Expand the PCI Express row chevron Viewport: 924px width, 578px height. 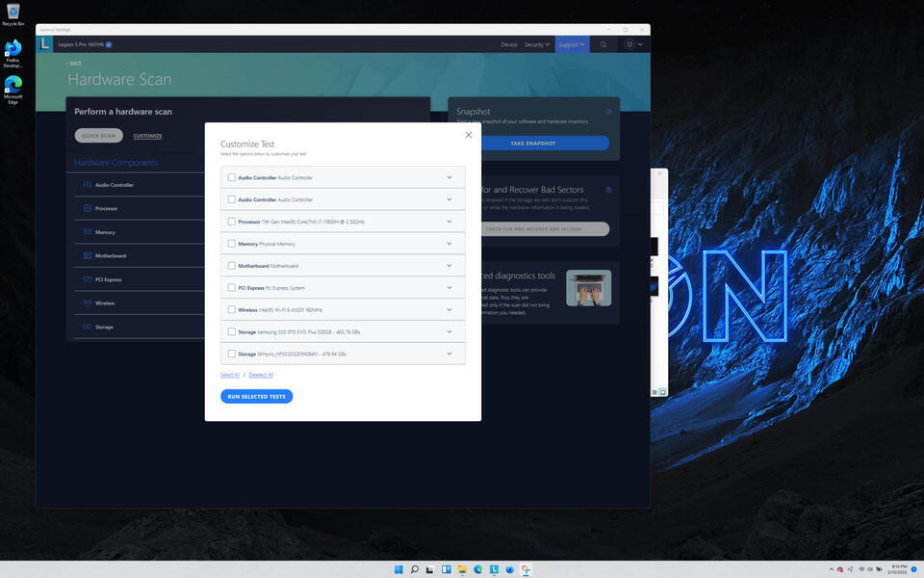tap(449, 288)
